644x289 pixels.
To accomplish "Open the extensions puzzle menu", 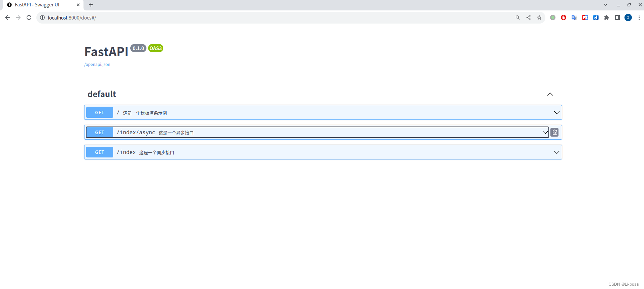I will (x=607, y=17).
